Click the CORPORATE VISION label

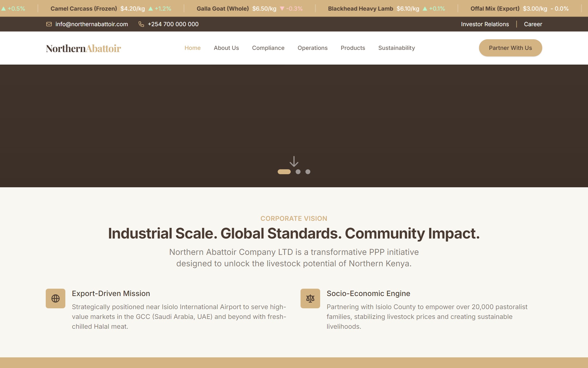coord(294,219)
